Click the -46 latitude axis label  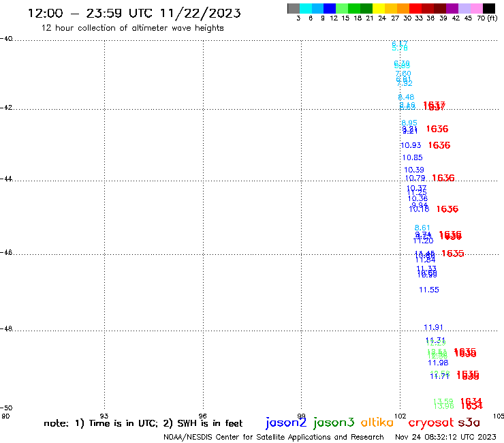click(6, 253)
